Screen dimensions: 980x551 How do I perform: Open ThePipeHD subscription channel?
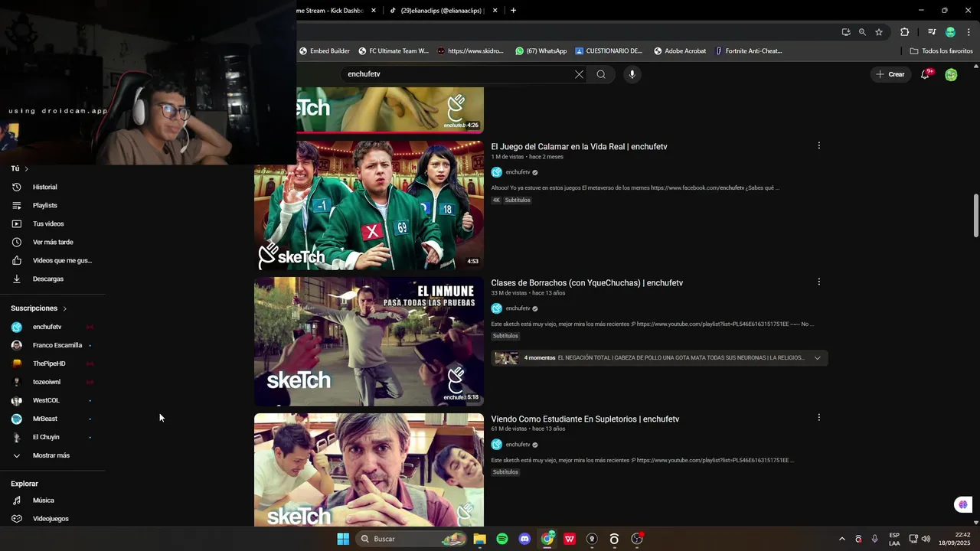click(x=49, y=364)
